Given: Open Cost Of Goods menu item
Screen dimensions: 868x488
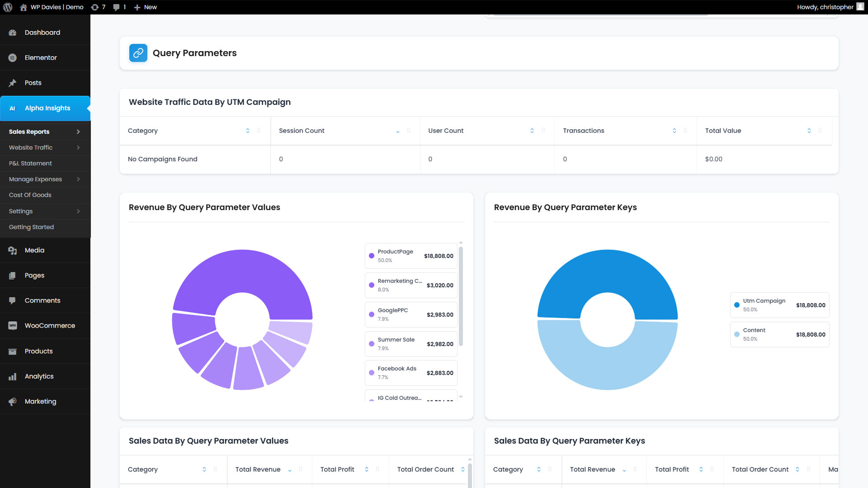Looking at the screenshot, I should [30, 195].
